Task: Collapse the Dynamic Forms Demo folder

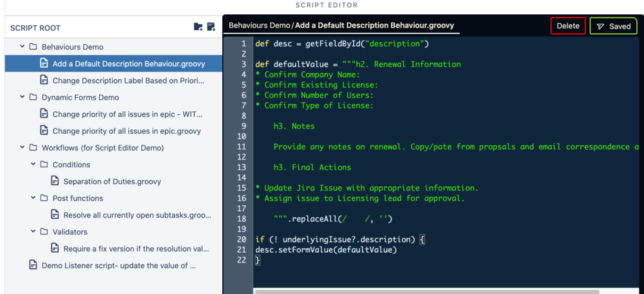Action: pyautogui.click(x=22, y=98)
